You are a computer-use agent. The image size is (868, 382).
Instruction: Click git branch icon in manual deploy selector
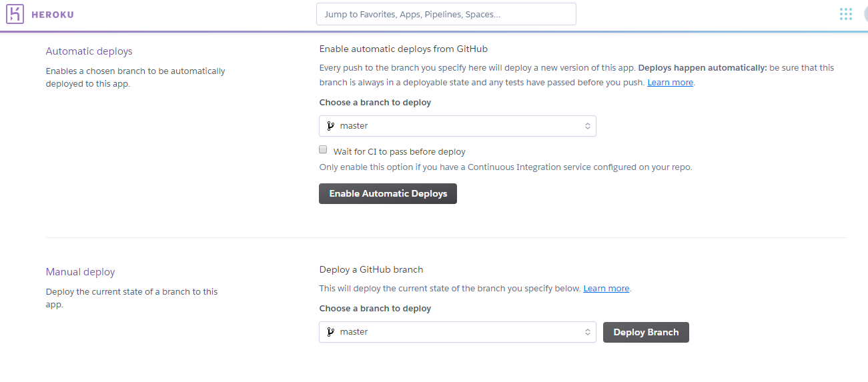pyautogui.click(x=330, y=332)
